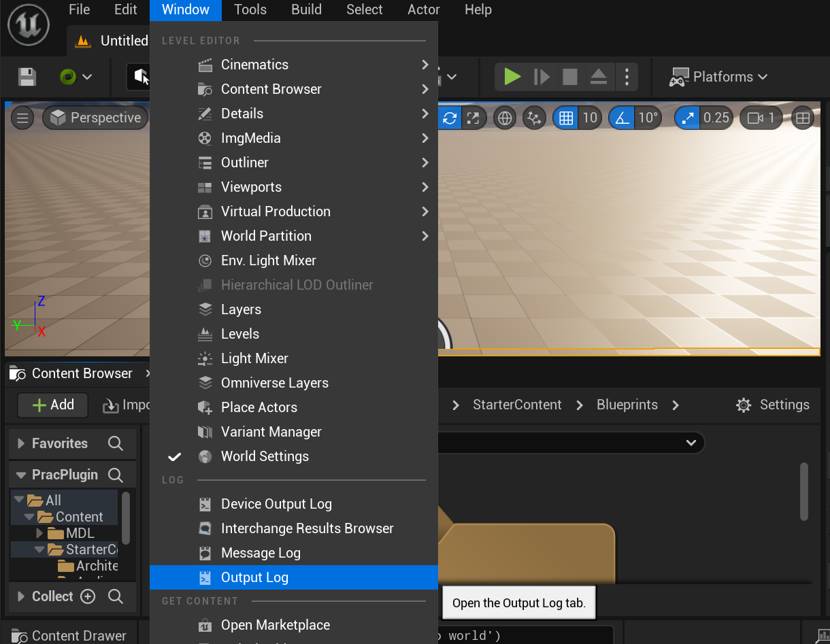Toggle grid snapping in the viewport

point(565,118)
